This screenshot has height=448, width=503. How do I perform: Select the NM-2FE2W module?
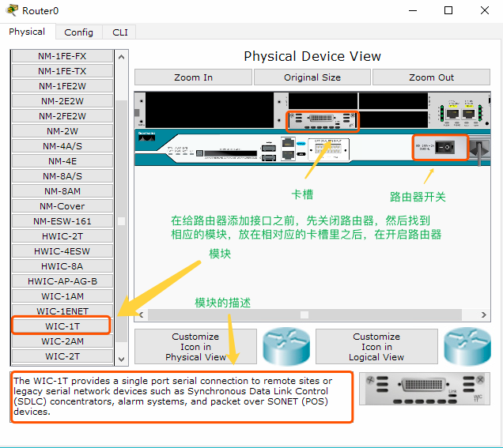62,116
